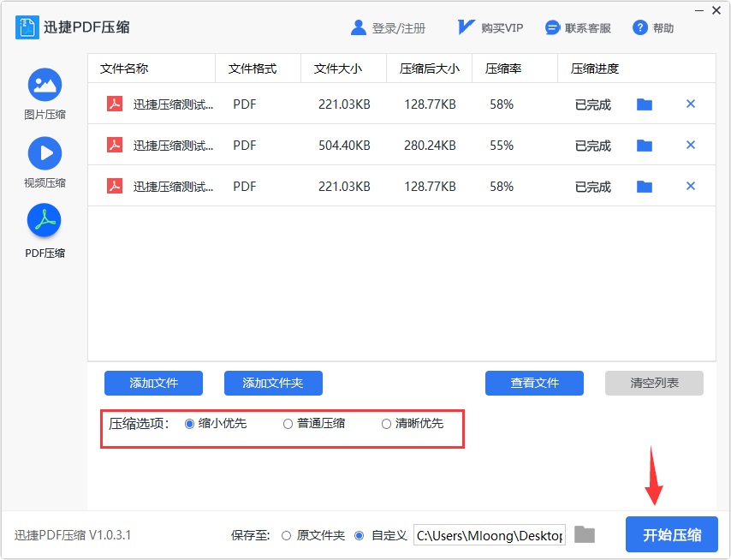The width and height of the screenshot is (731, 560).
Task: Clear the list with 清空列表
Action: point(654,383)
